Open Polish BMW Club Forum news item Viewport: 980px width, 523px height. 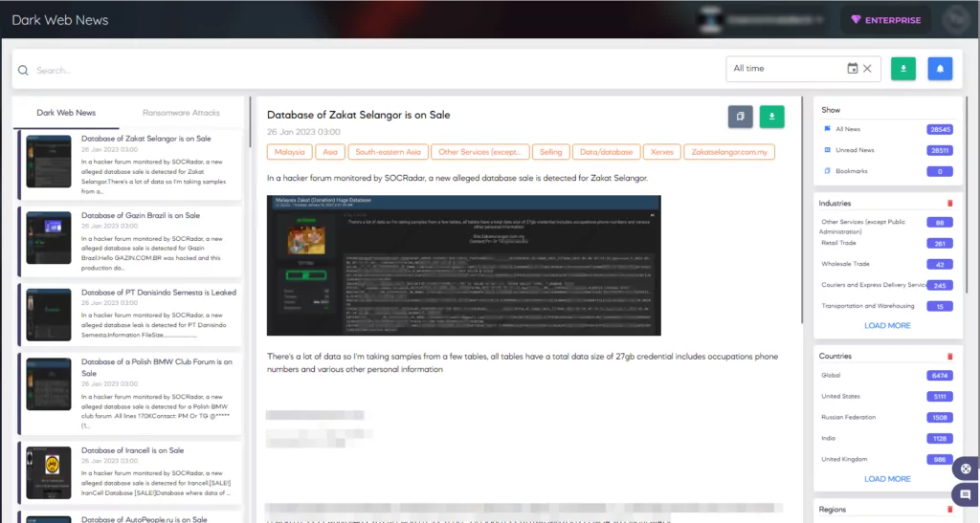coord(130,393)
